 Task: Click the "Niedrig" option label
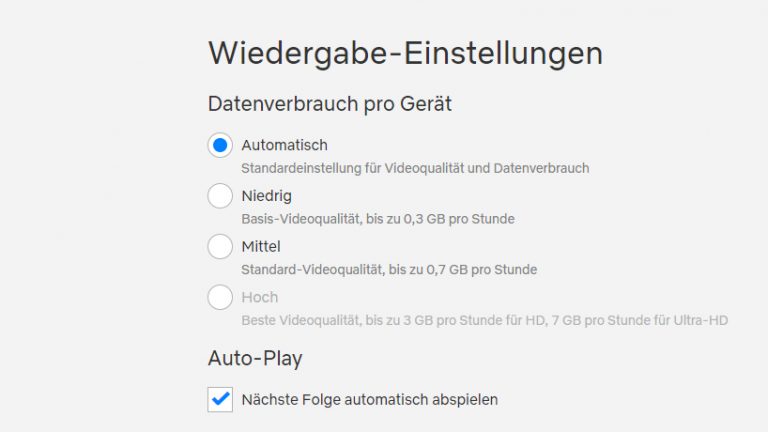(x=266, y=196)
